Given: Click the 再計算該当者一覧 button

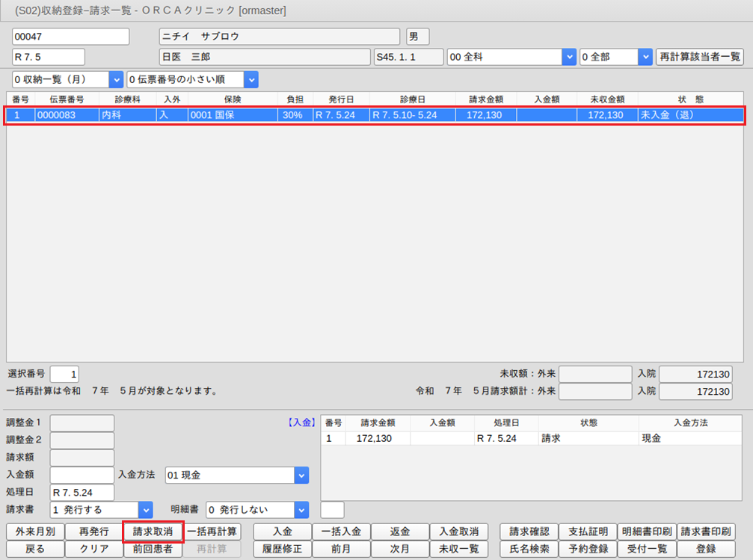Looking at the screenshot, I should click(699, 57).
